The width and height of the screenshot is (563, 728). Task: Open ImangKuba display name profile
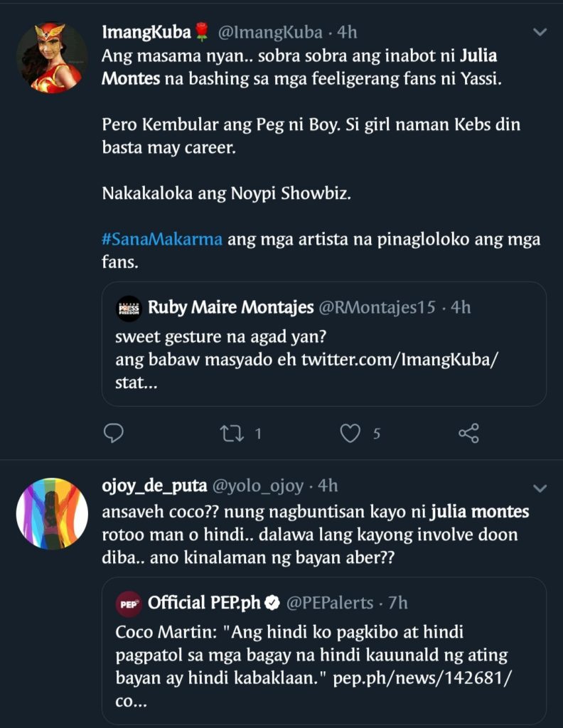pos(147,32)
